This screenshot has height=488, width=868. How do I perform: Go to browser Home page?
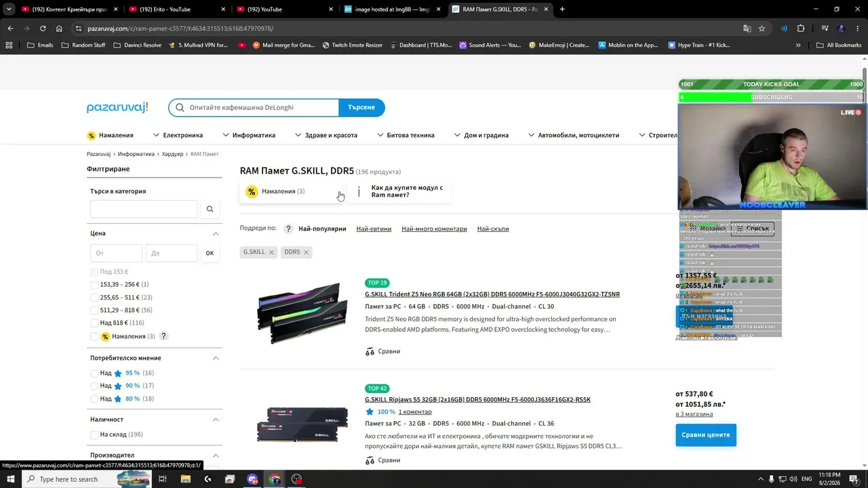point(59,28)
